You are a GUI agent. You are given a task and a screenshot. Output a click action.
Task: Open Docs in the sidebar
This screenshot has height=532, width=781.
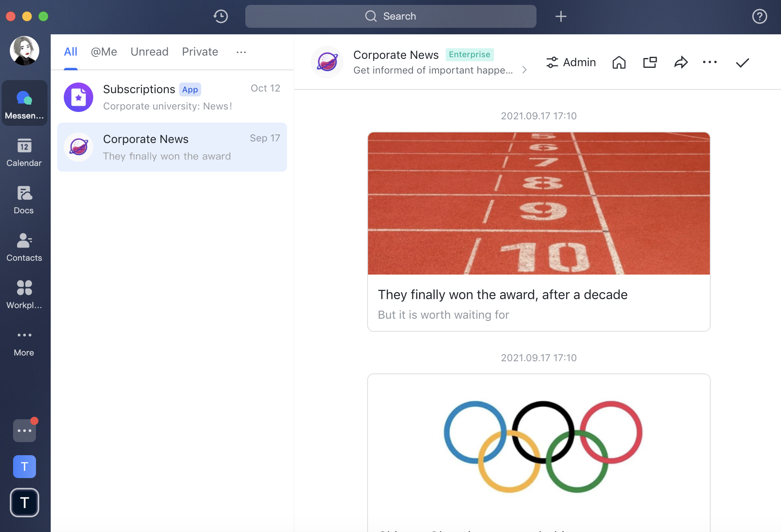click(x=24, y=200)
